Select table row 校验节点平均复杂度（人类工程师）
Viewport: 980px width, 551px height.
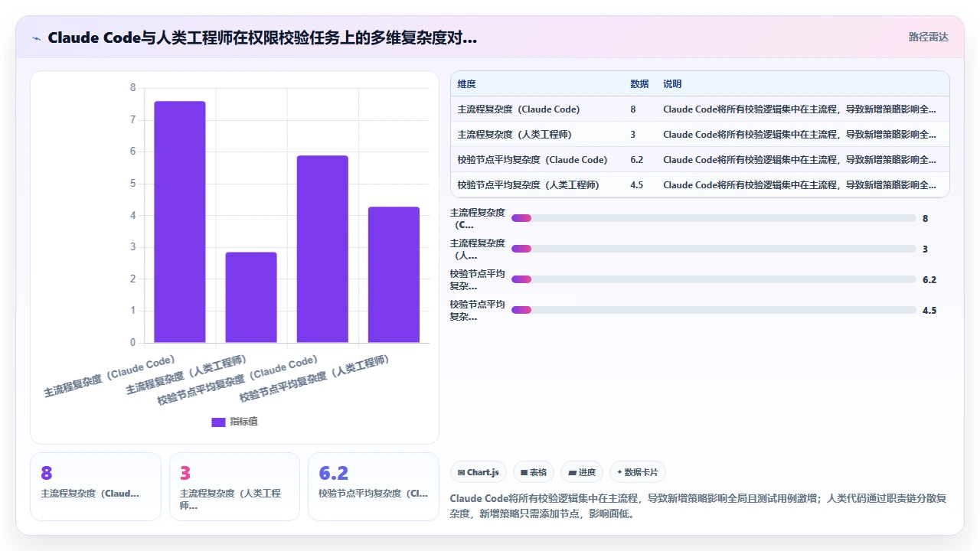tap(700, 185)
